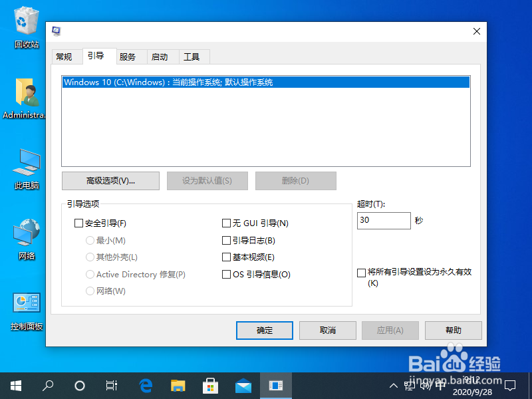The height and width of the screenshot is (399, 532).
Task: Click the 超时 seconds input field
Action: click(384, 221)
